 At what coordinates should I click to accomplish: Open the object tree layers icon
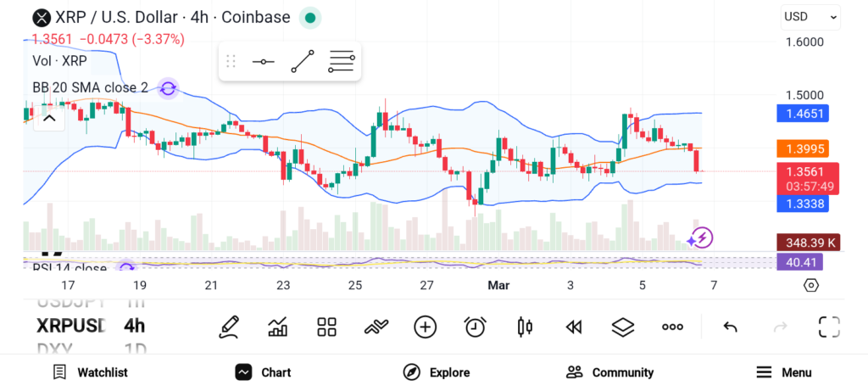(623, 327)
